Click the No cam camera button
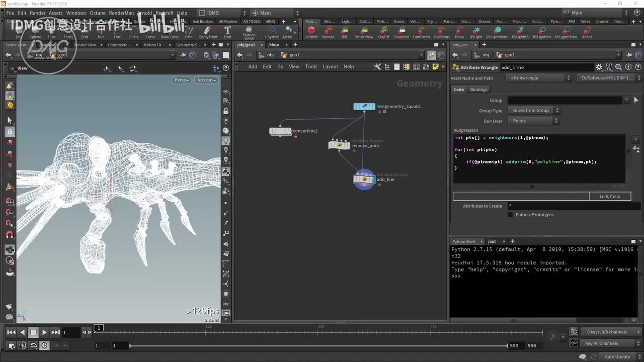This screenshot has width=644, height=362. click(x=206, y=80)
